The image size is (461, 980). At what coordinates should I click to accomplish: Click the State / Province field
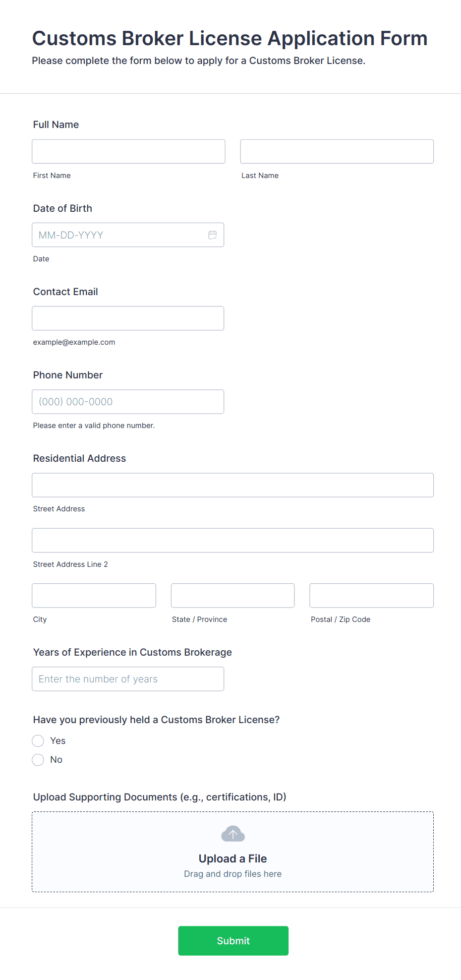click(232, 596)
